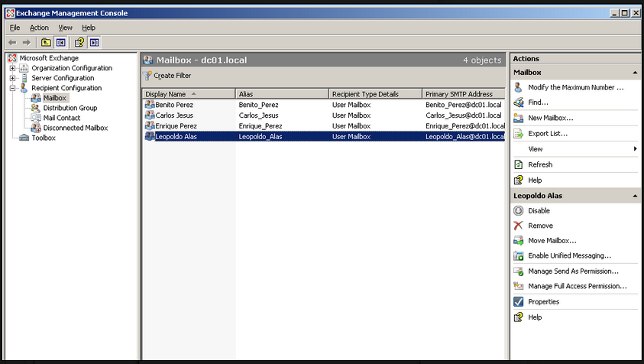Collapse the Recipient Configuration tree node
This screenshot has height=364, width=644.
click(x=12, y=88)
